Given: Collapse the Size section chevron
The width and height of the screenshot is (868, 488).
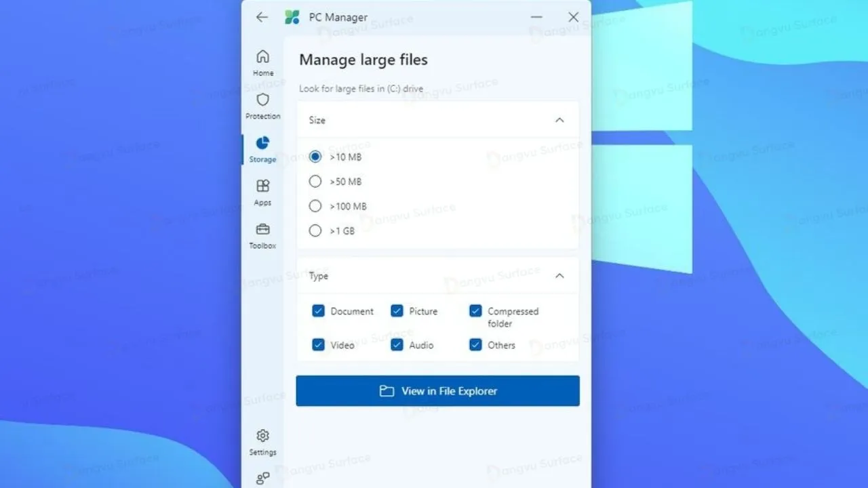Looking at the screenshot, I should click(x=559, y=120).
